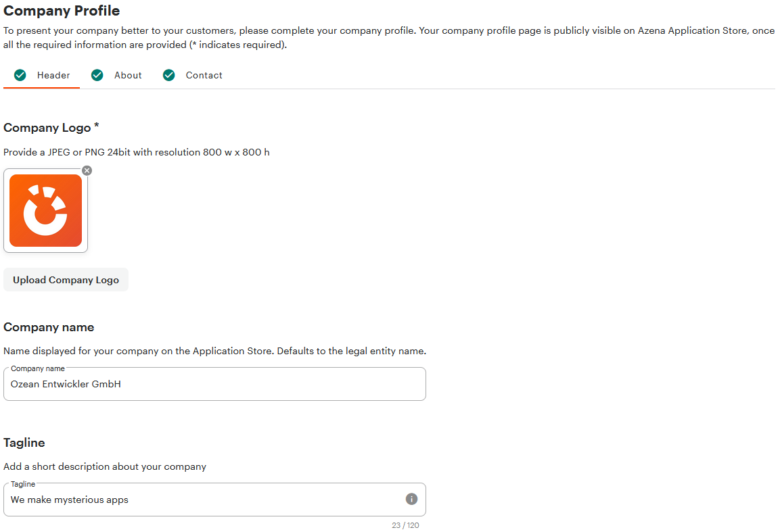
Task: Click the Tagline section heading
Action: 24,443
